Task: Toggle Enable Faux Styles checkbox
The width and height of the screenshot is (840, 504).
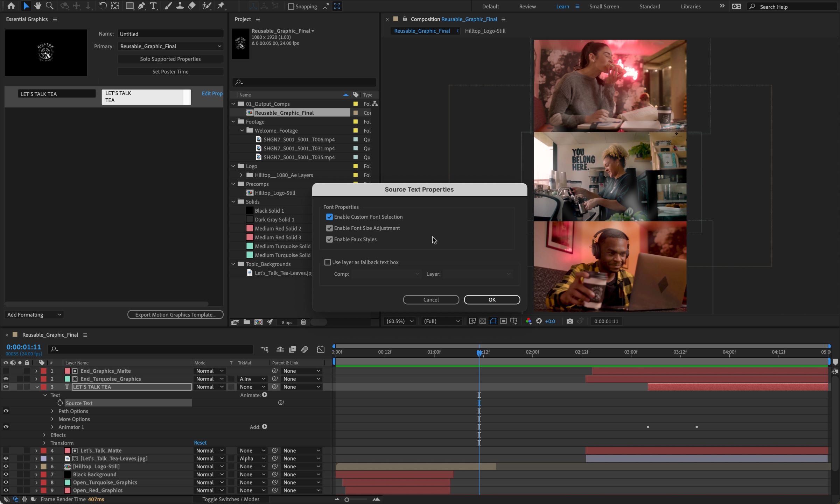Action: click(329, 239)
